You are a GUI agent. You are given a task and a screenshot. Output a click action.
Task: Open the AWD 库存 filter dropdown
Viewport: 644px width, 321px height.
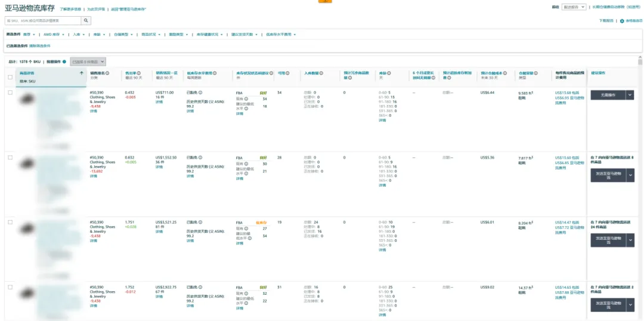tap(56, 34)
